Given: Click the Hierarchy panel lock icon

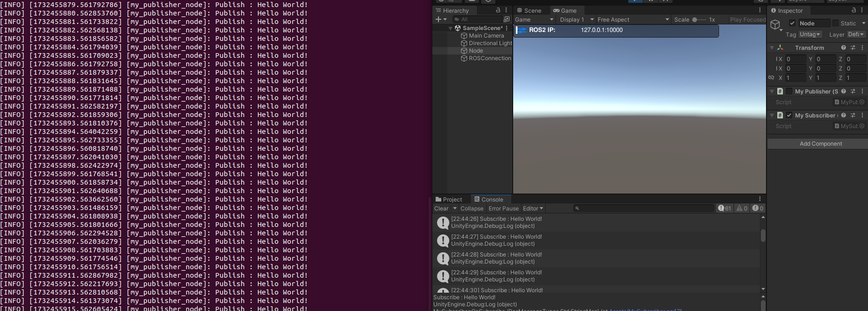Looking at the screenshot, I should point(498,10).
